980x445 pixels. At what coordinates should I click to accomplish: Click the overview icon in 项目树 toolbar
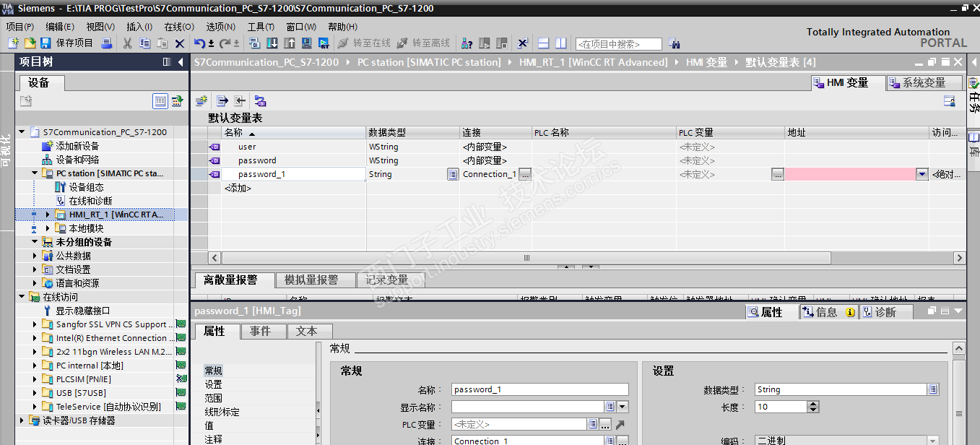[x=177, y=101]
